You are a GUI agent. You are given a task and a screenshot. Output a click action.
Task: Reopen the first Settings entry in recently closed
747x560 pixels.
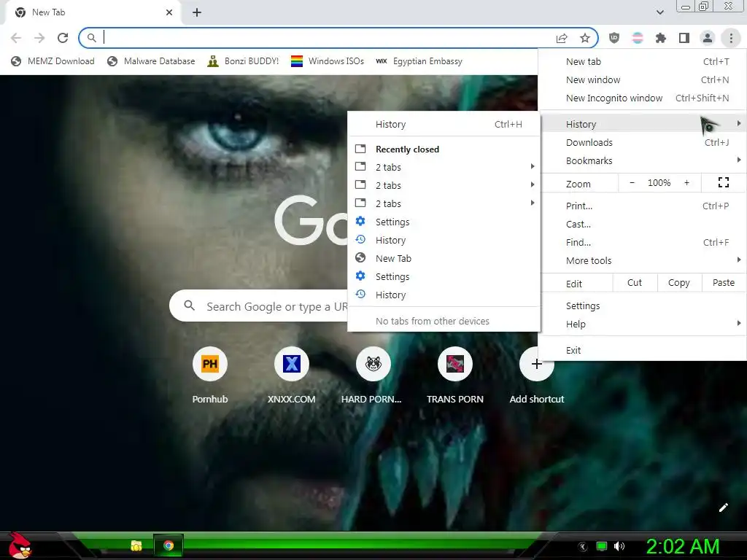click(x=444, y=222)
